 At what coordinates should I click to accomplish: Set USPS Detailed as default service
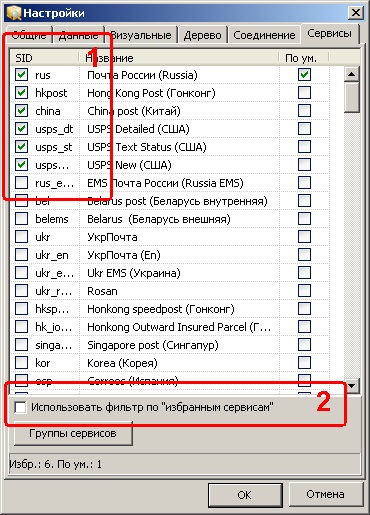pos(304,128)
